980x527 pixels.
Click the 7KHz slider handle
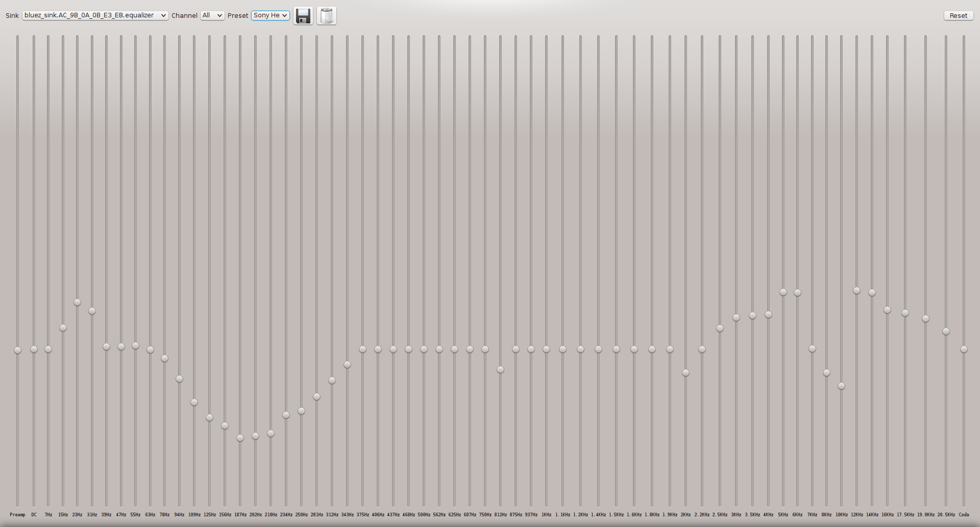[x=812, y=348]
